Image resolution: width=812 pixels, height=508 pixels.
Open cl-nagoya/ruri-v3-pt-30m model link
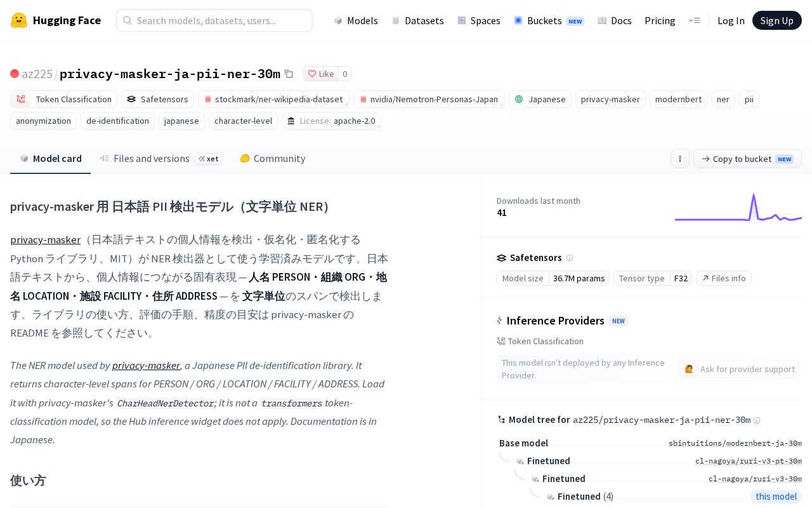(x=749, y=461)
